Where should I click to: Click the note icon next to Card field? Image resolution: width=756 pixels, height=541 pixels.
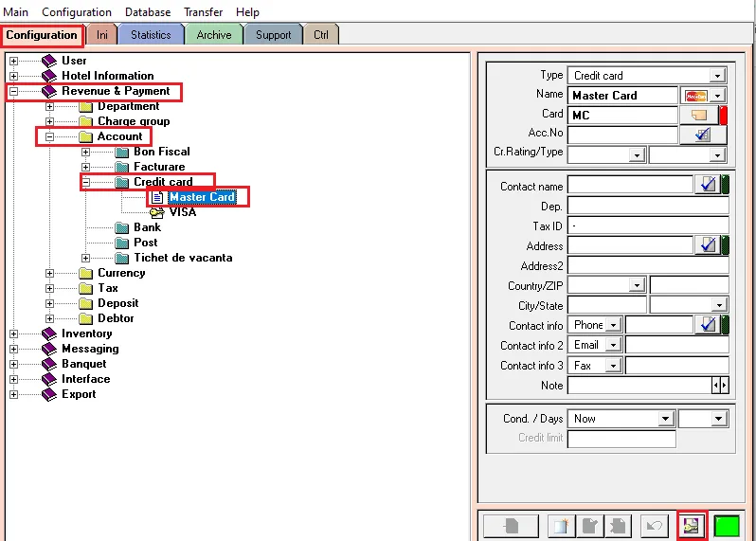(x=698, y=116)
